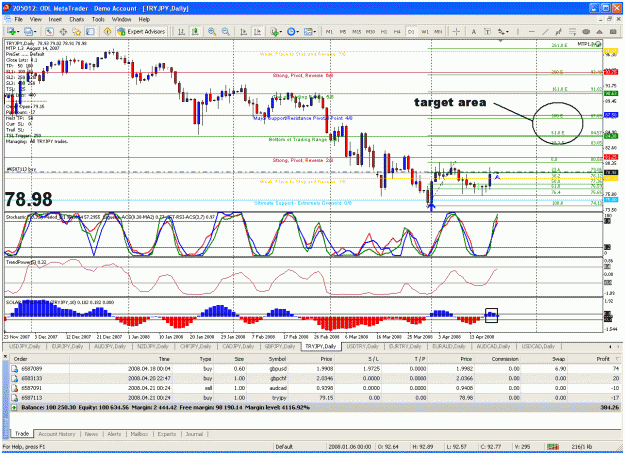Switch to the GBPJPY,Daily chart tab
This screenshot has width=625, height=453.
coord(280,347)
